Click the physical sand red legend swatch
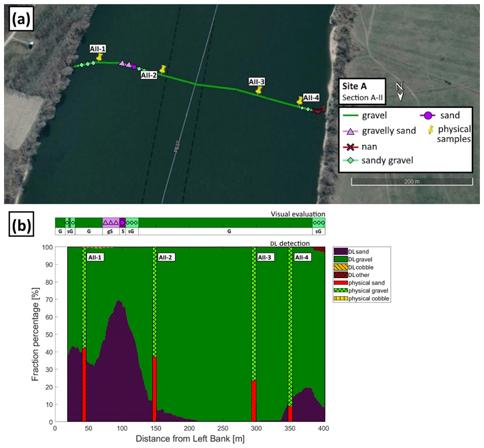The height and width of the screenshot is (448, 484). coord(340,283)
